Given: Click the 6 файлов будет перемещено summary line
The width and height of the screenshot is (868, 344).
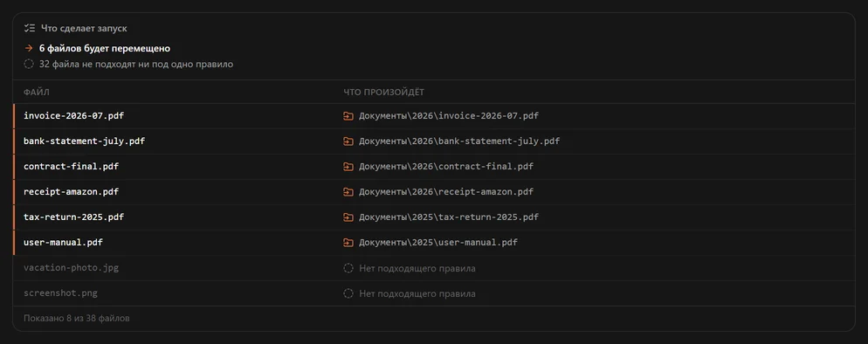Looking at the screenshot, I should click(x=105, y=49).
